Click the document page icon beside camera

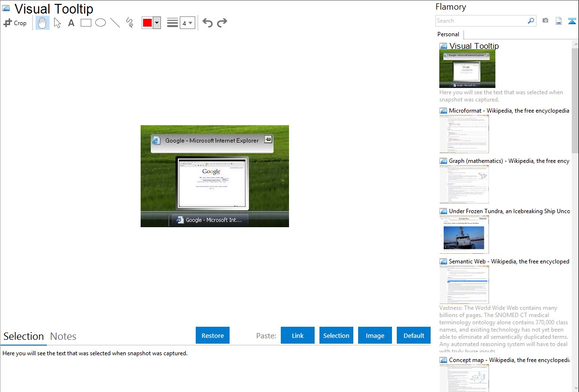pyautogui.click(x=559, y=21)
